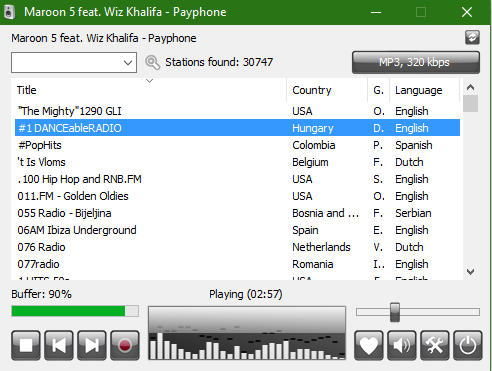
Task: Open settings with the tools icon
Action: coord(434,345)
